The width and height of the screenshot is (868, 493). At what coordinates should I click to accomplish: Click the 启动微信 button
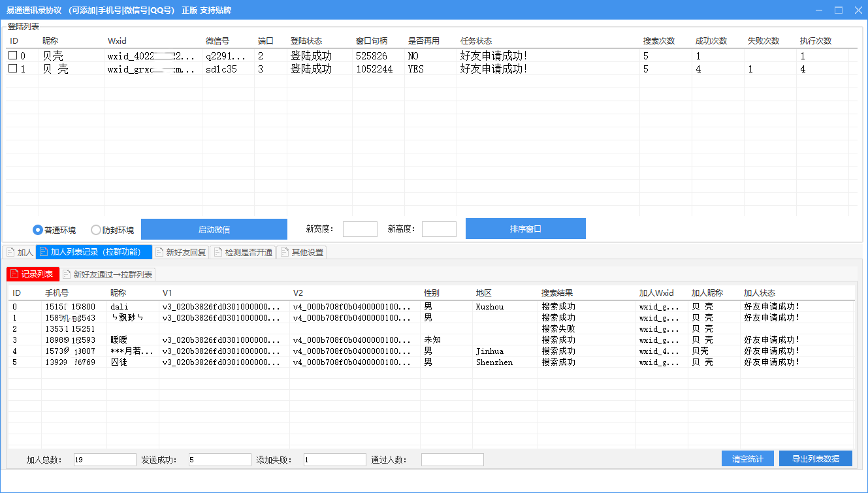click(214, 229)
